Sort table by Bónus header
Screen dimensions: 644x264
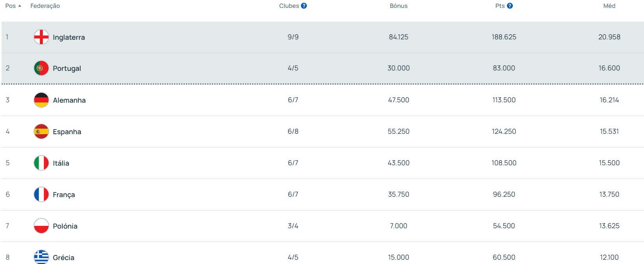click(398, 6)
